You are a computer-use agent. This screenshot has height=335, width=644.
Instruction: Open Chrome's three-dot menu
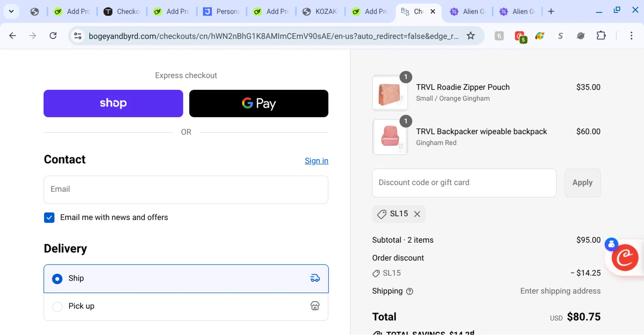pyautogui.click(x=631, y=36)
